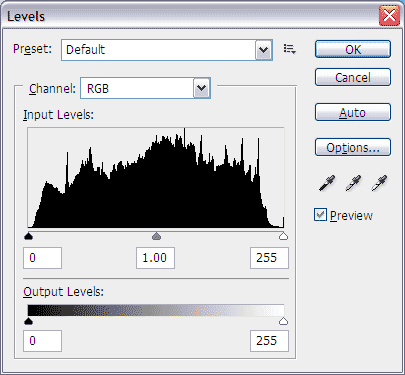Grab the output black level slider
405x375 pixels.
[29, 321]
